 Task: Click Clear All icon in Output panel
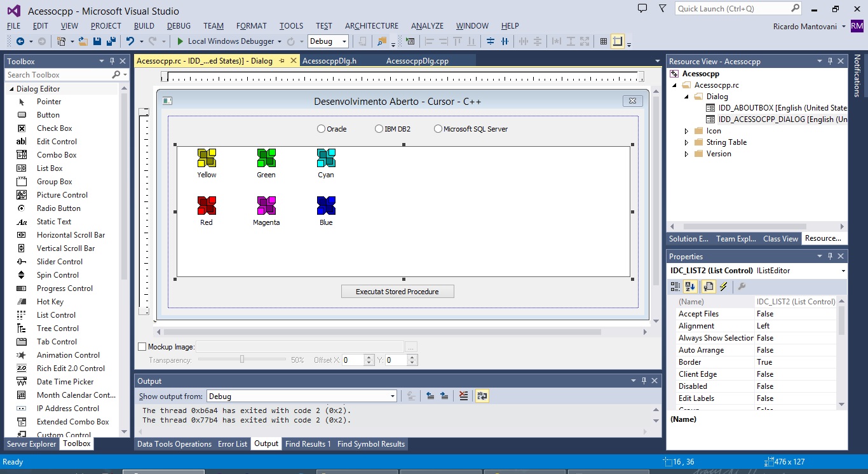pos(463,396)
